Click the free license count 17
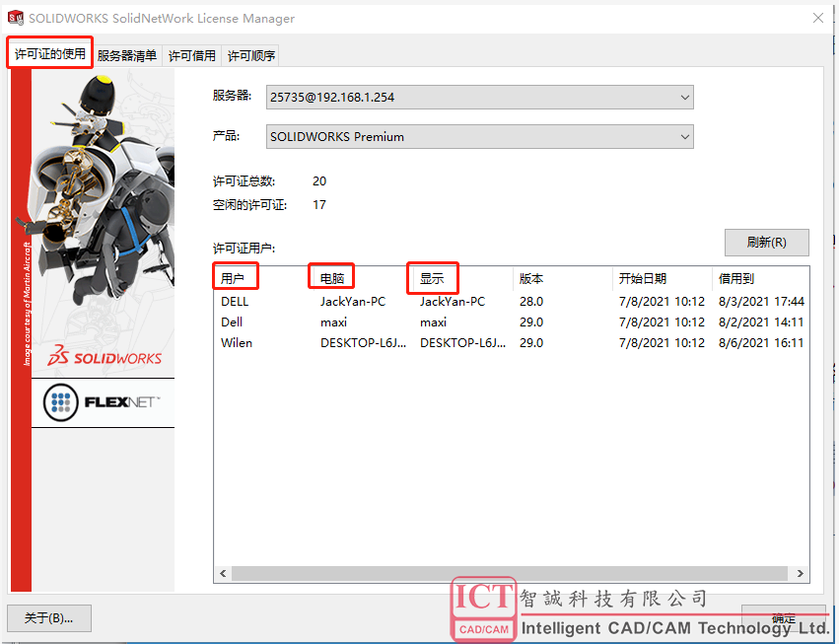The image size is (839, 644). point(319,205)
